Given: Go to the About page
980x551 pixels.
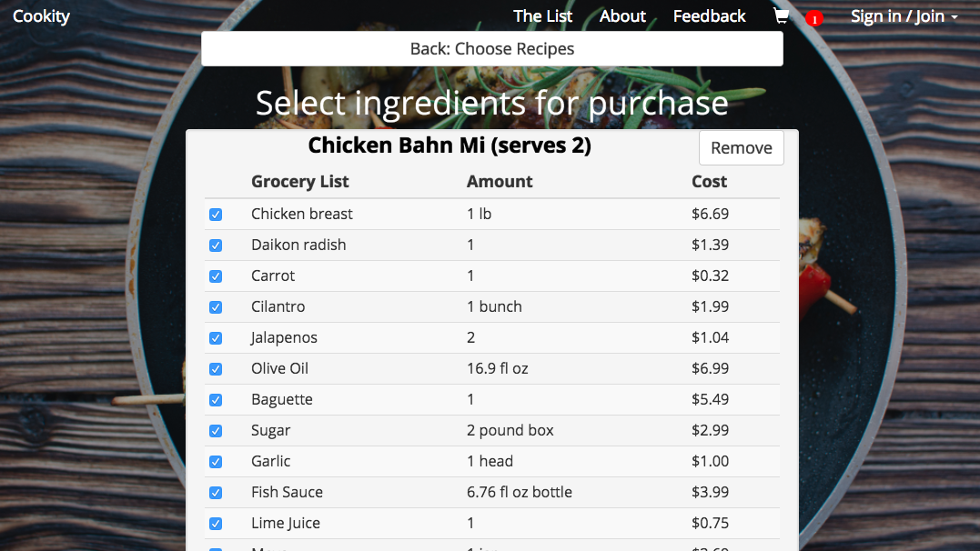Looking at the screenshot, I should tap(622, 16).
